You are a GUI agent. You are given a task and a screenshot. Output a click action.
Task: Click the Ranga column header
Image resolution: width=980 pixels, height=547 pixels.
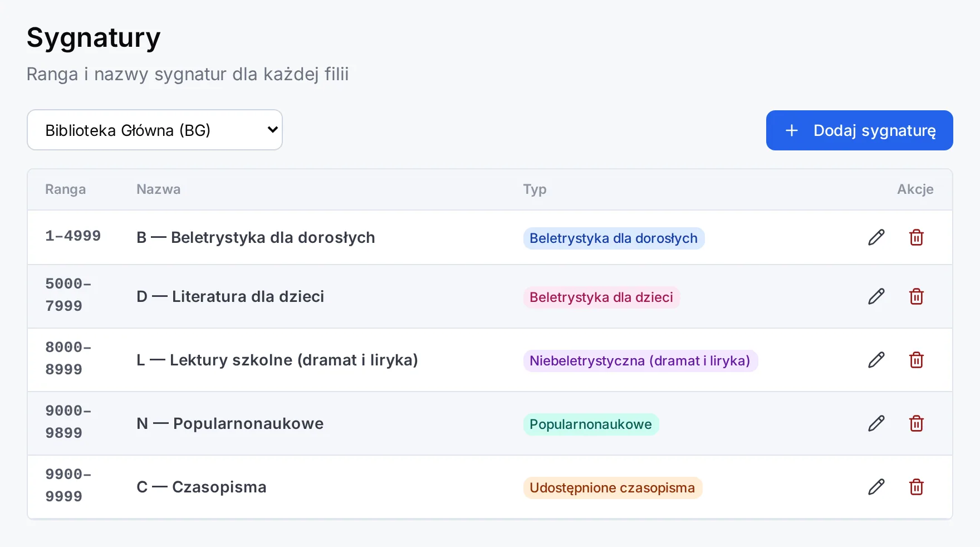(66, 189)
